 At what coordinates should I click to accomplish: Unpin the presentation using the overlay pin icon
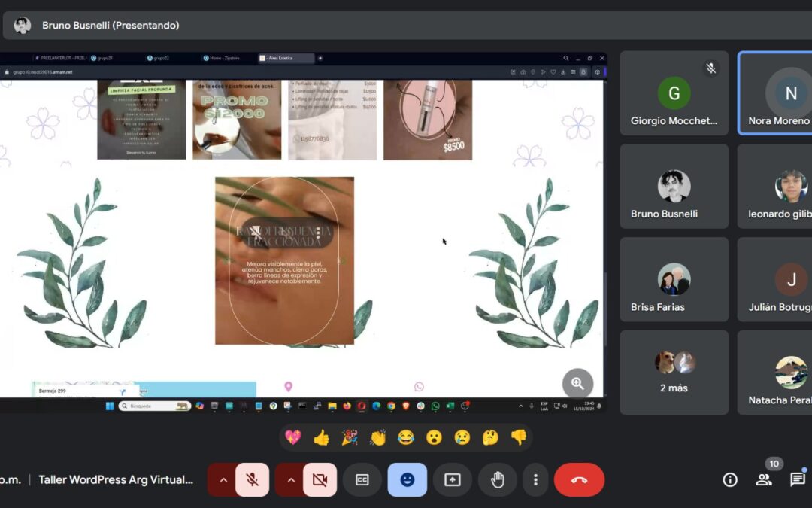256,233
